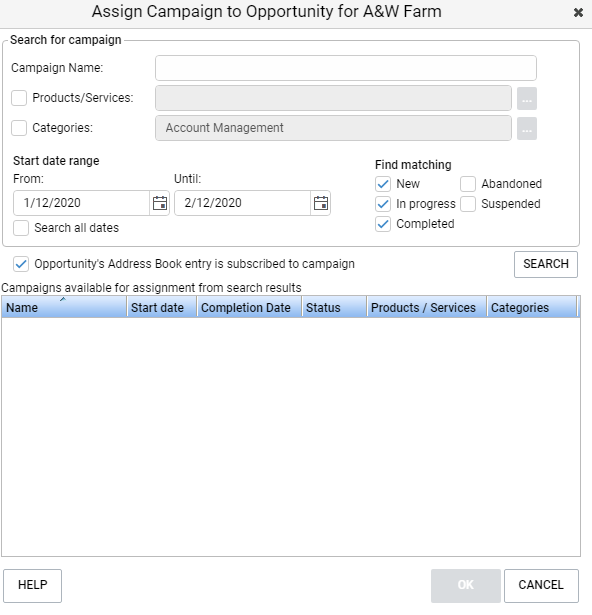The height and width of the screenshot is (615, 592).
Task: Check Search all dates
Action: [x=21, y=228]
